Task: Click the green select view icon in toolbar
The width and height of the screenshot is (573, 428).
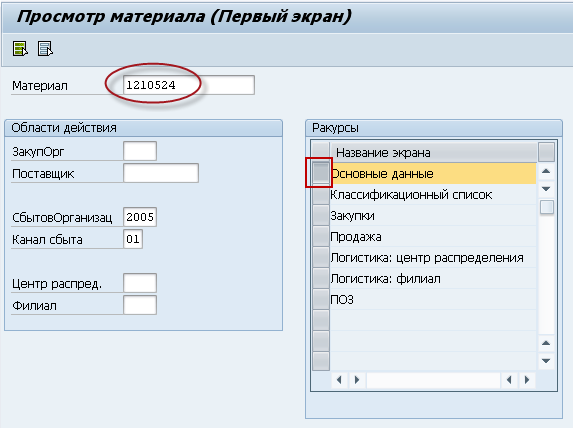Action: click(x=20, y=48)
